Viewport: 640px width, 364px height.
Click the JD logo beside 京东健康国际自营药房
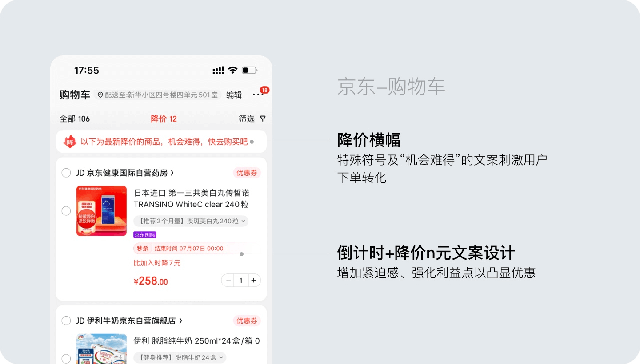[80, 173]
